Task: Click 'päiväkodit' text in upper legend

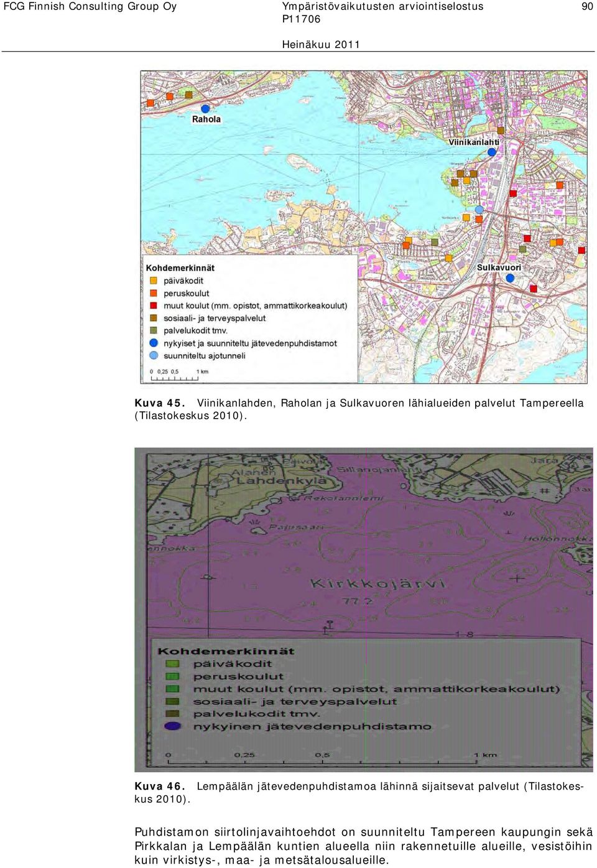Action: pyautogui.click(x=183, y=281)
